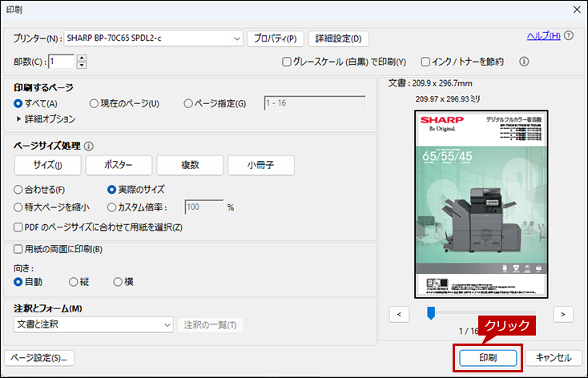
Task: Select the 合わせる(F) fit option
Action: click(18, 190)
